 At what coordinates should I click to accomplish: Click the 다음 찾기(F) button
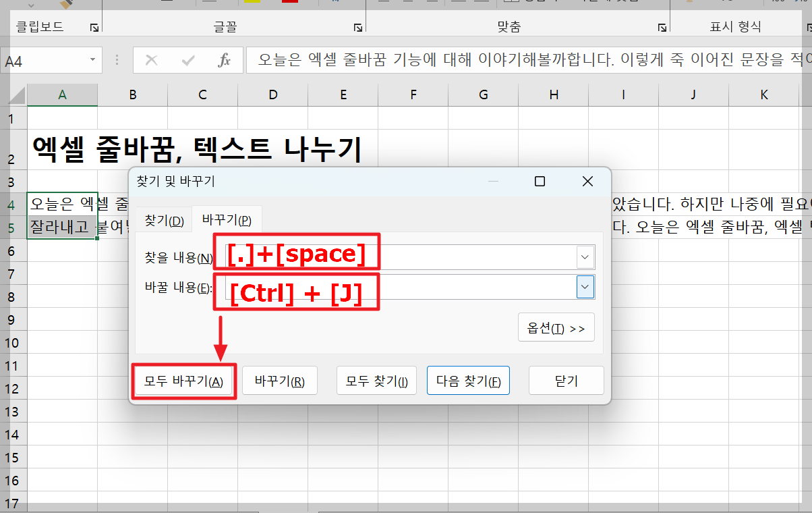468,380
